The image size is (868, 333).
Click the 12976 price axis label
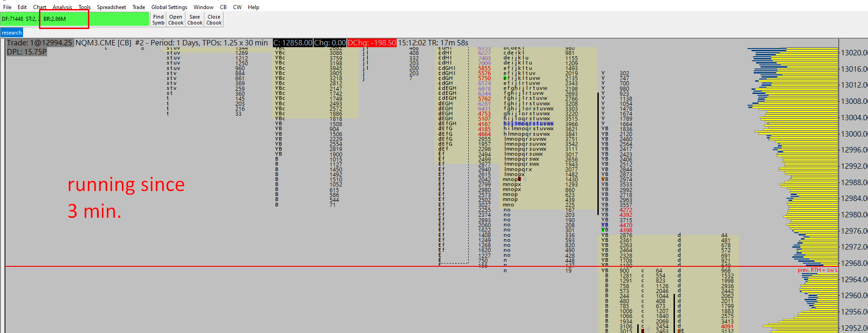point(854,231)
